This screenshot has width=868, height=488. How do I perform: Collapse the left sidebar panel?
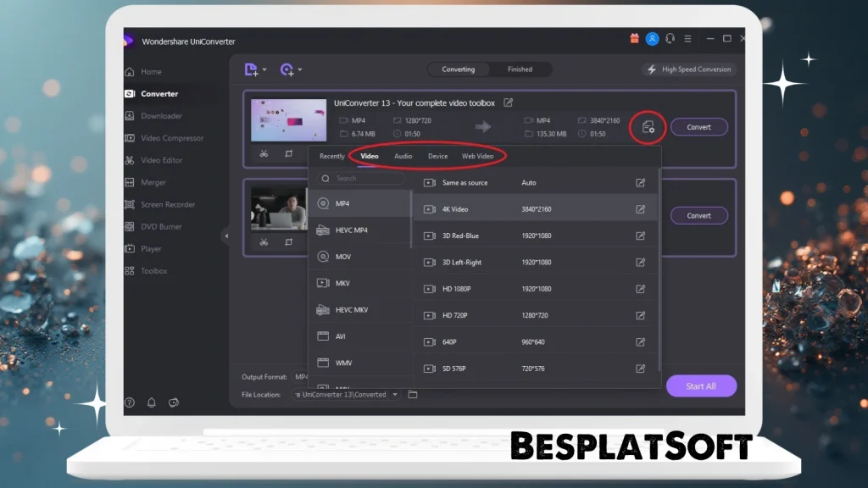point(226,236)
